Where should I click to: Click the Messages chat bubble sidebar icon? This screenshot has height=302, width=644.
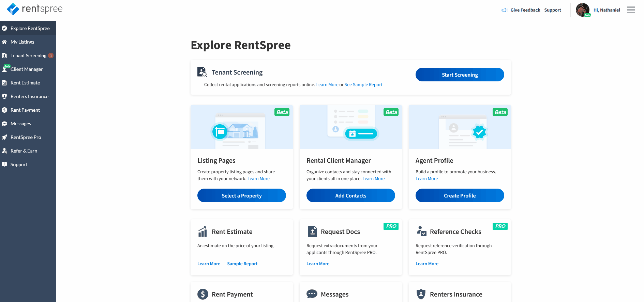[4, 124]
